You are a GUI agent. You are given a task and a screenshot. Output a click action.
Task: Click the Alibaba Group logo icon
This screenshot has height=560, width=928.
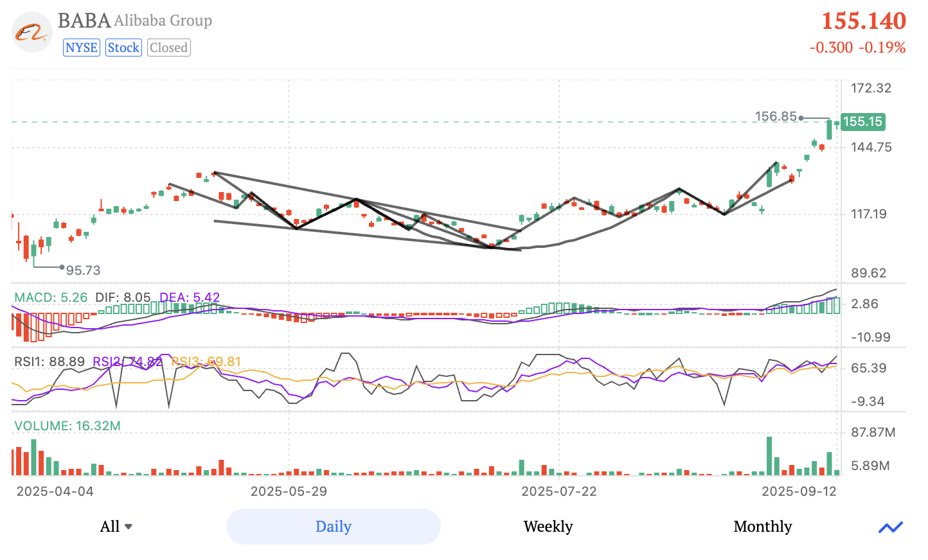tap(31, 31)
